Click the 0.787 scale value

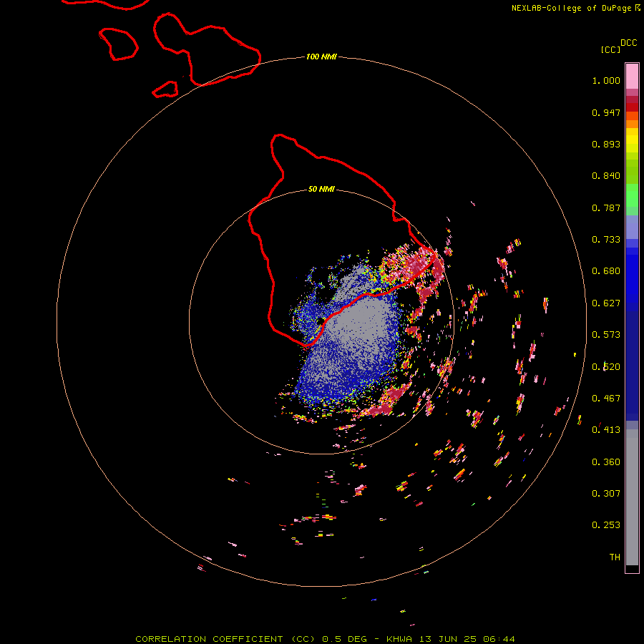click(x=606, y=208)
